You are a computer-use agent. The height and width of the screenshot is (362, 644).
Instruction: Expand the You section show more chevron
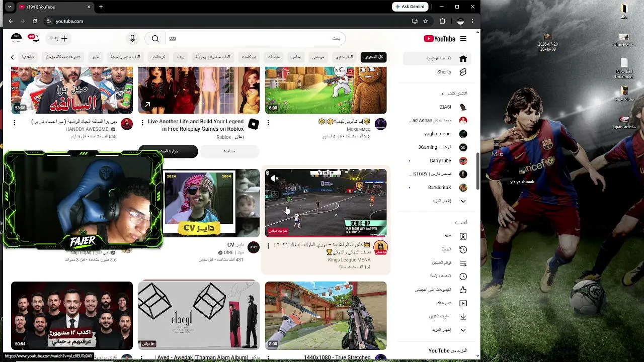(463, 330)
